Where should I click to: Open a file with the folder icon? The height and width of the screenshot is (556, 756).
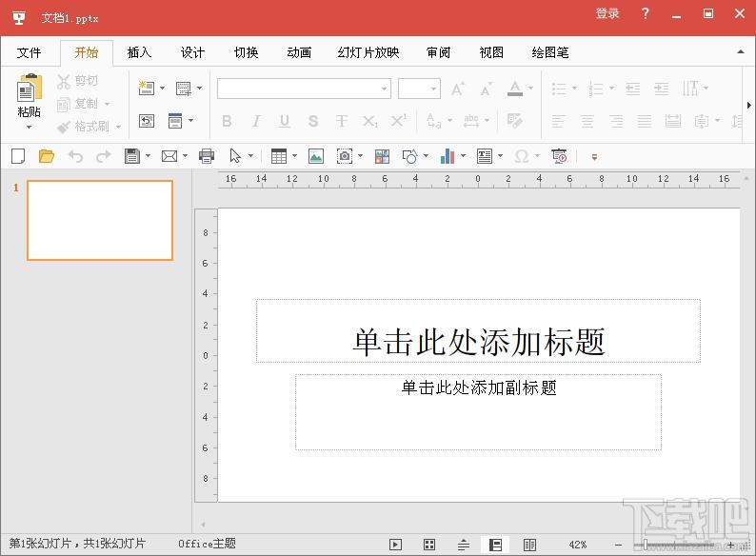click(x=47, y=156)
